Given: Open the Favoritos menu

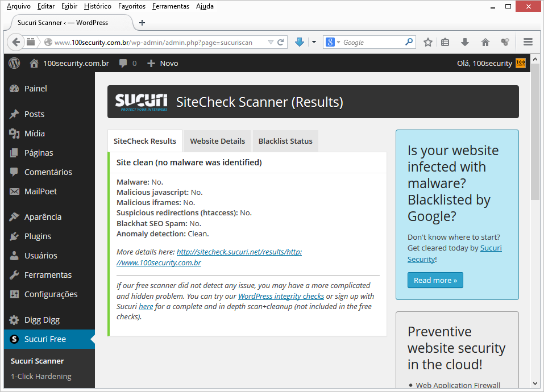Looking at the screenshot, I should tap(132, 6).
